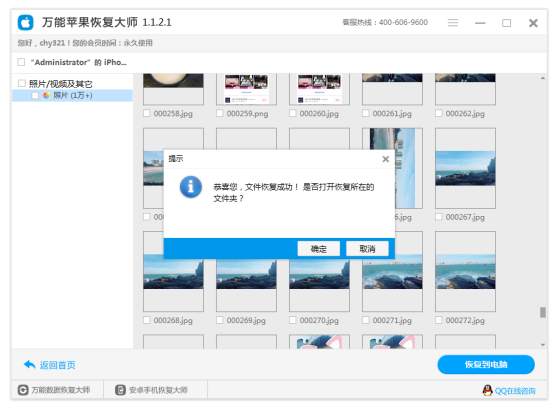The image size is (554, 405).
Task: Select checkbox for 000260.jpg
Action: pos(293,113)
